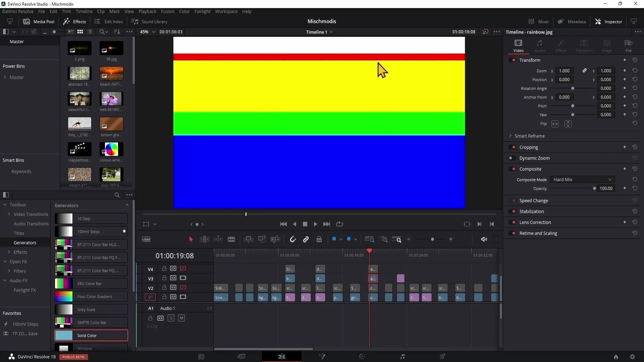Activate Trim Edit Mode tool

pyautogui.click(x=204, y=239)
